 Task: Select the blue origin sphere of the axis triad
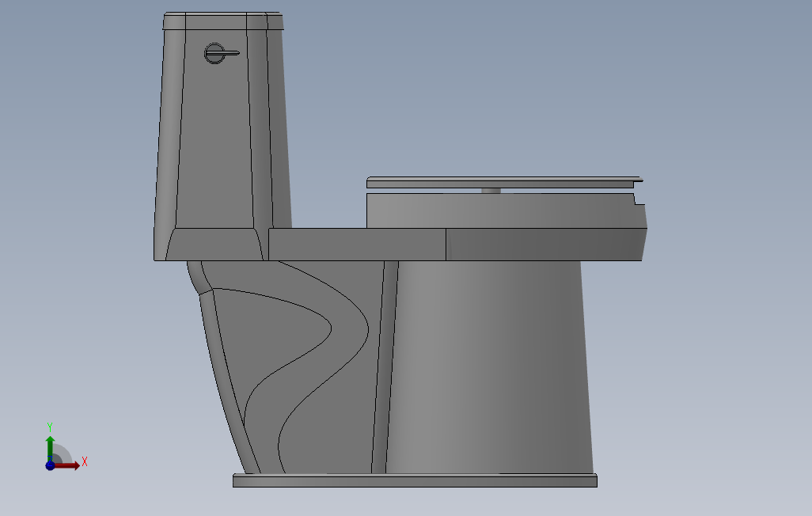50,465
